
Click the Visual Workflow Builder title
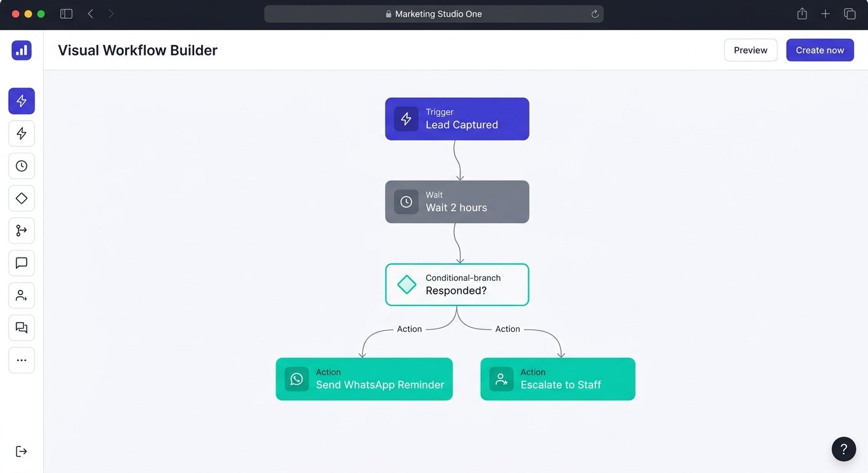[137, 51]
